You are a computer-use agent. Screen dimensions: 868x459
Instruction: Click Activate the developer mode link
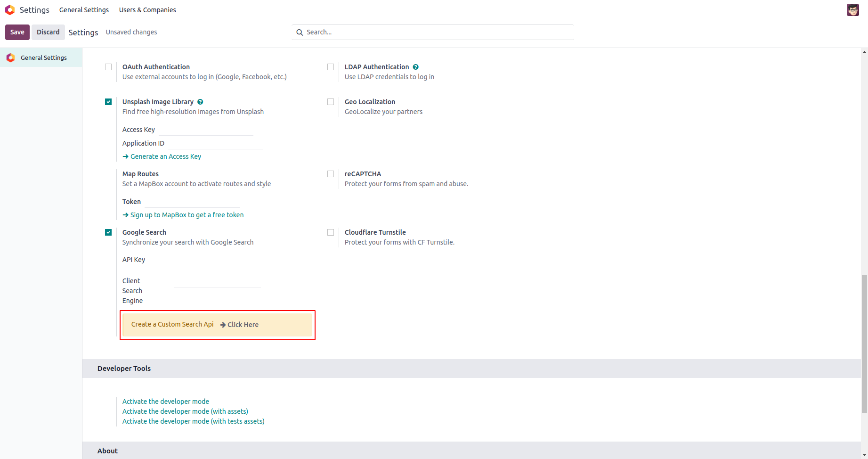[166, 402]
